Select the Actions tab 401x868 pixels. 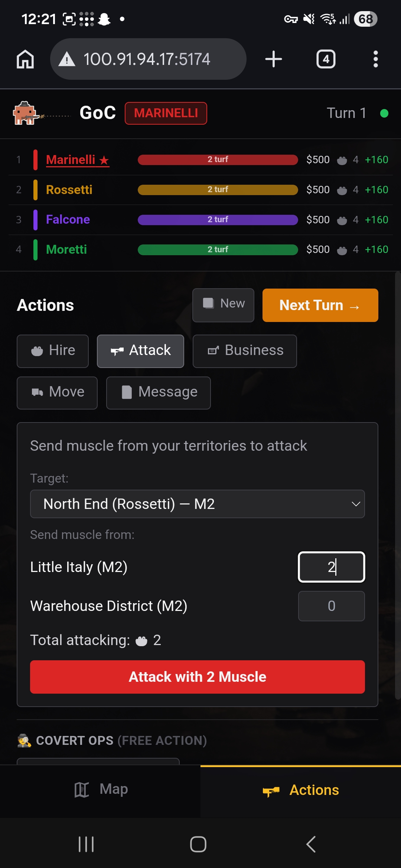[301, 789]
